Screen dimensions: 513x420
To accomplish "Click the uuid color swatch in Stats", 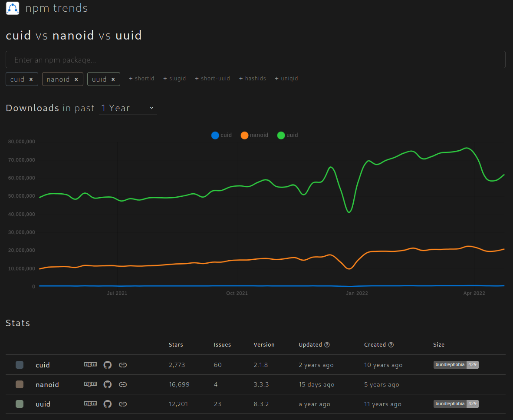I will pos(20,404).
